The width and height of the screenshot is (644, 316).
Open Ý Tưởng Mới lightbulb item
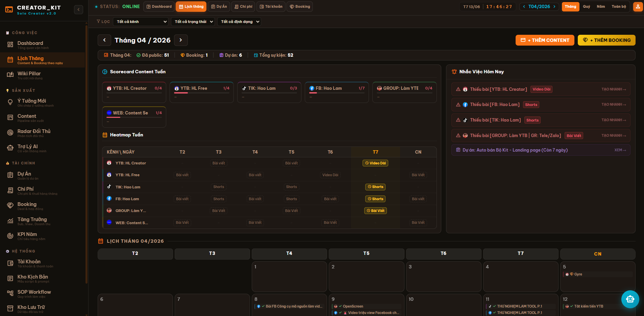coord(43,103)
